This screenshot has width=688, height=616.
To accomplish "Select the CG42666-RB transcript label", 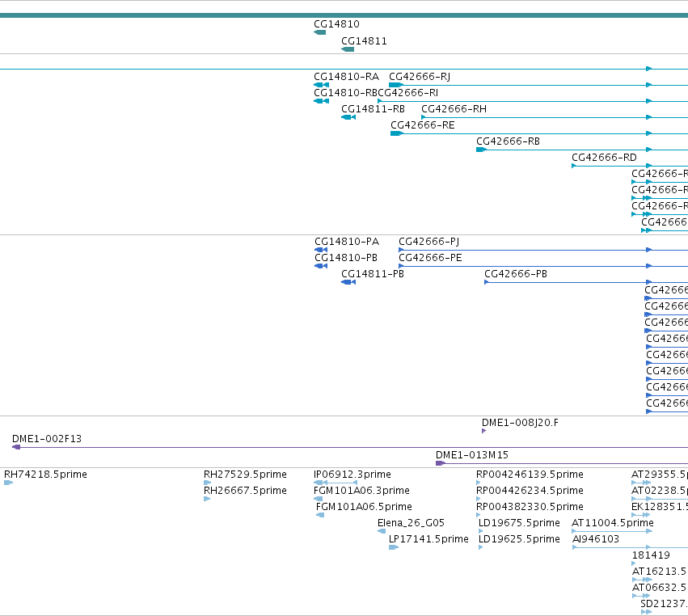I will coord(508,141).
